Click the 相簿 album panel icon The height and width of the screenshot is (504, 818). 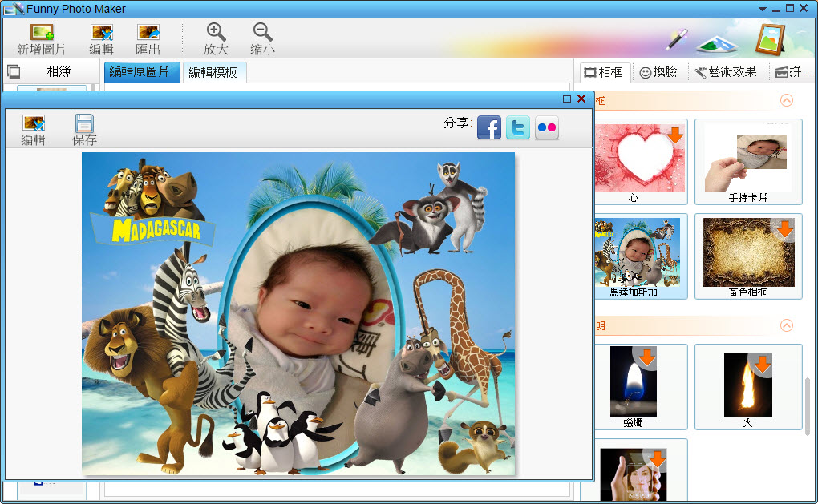tap(14, 71)
